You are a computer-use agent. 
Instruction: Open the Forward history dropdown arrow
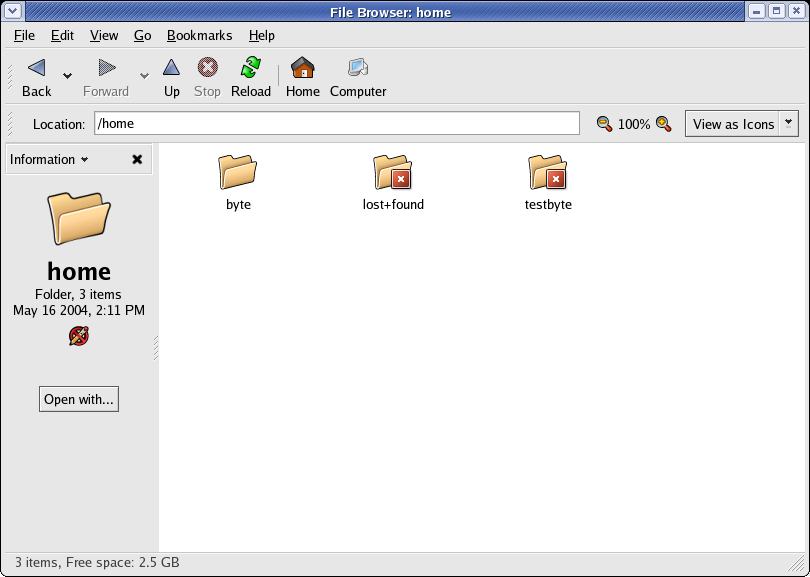pos(144,76)
